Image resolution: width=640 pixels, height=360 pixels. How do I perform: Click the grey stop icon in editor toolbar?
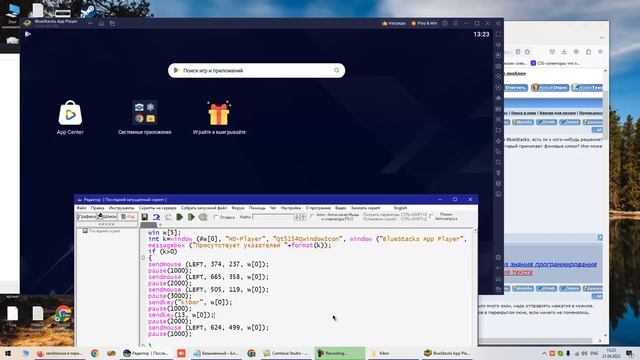[x=203, y=217]
